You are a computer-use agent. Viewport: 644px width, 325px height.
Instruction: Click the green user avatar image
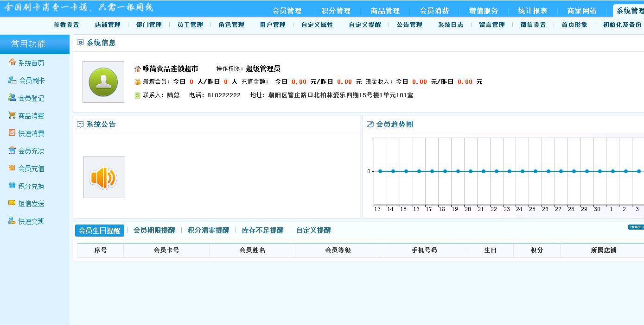pos(103,82)
